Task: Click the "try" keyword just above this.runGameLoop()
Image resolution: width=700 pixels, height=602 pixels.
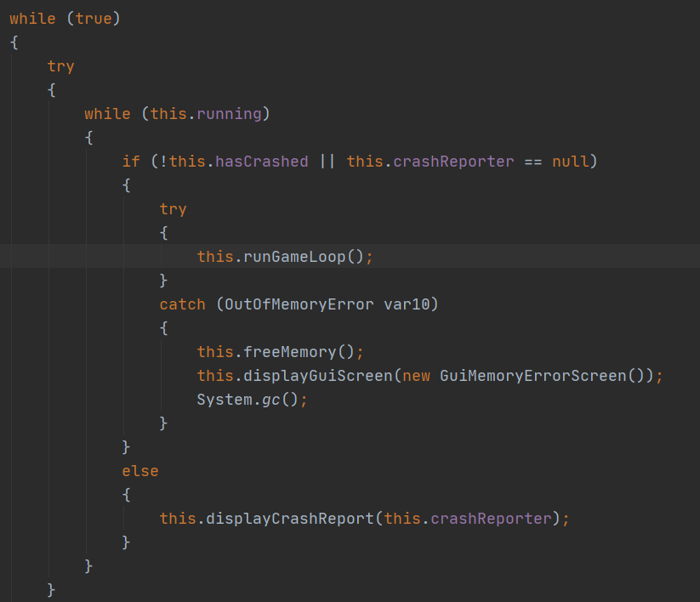Action: [173, 210]
